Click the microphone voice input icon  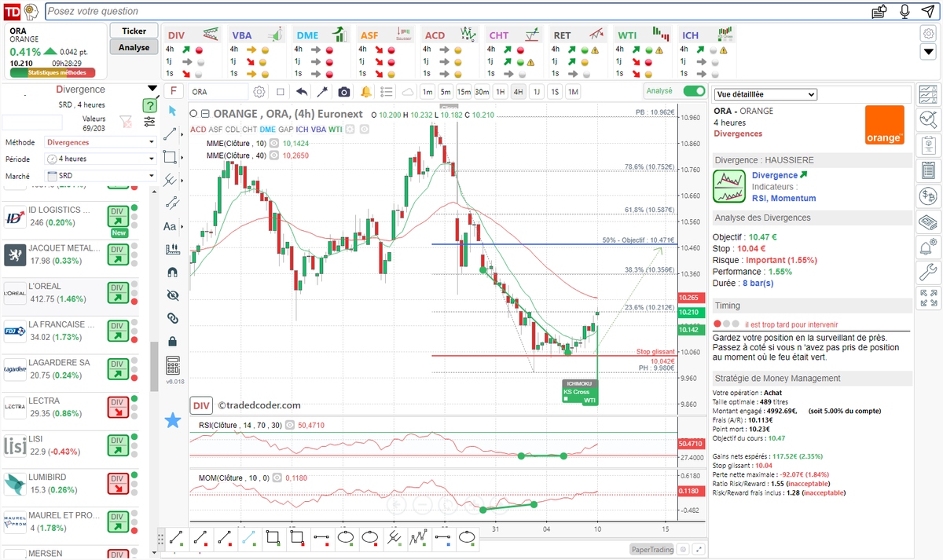pyautogui.click(x=904, y=11)
